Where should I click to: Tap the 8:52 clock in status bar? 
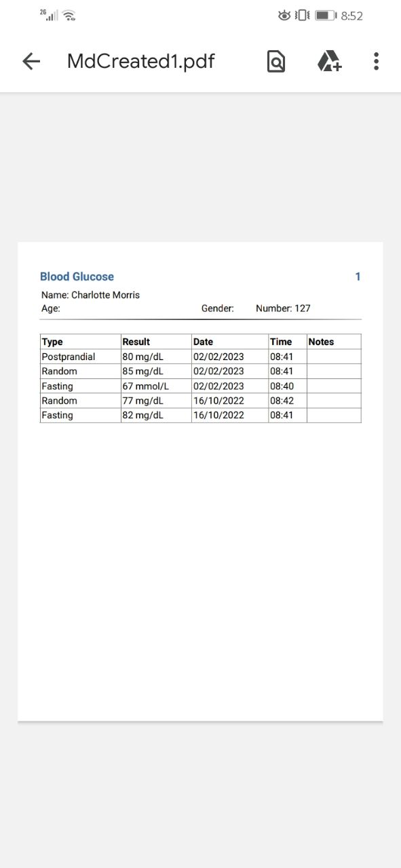pyautogui.click(x=352, y=16)
